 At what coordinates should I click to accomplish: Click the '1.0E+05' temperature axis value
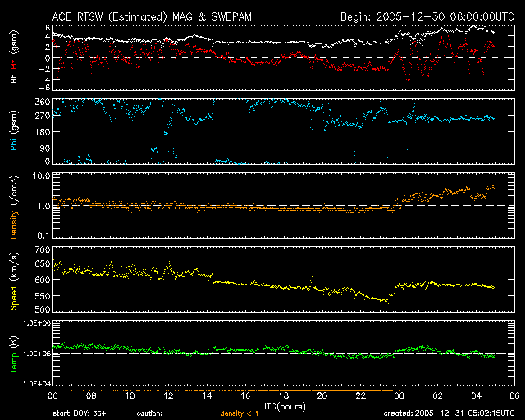(37, 354)
